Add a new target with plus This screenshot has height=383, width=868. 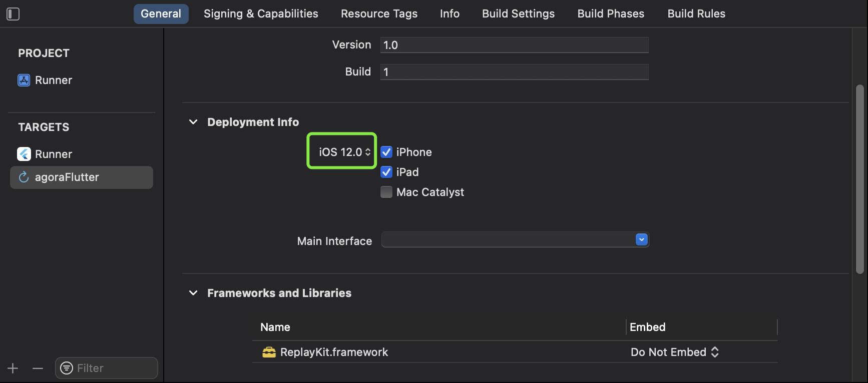click(13, 368)
